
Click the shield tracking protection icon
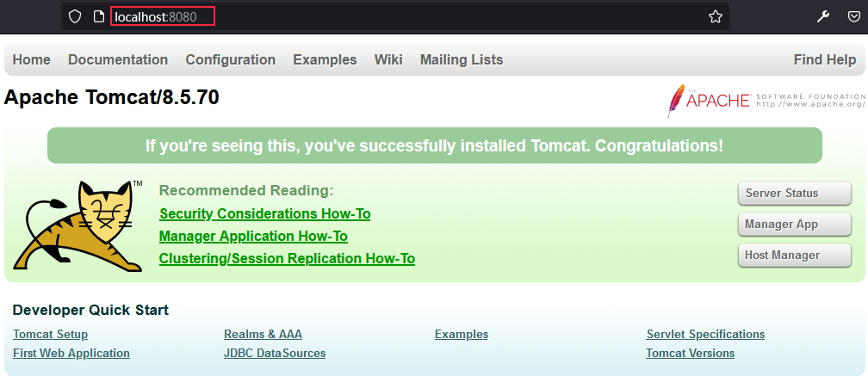click(x=75, y=16)
